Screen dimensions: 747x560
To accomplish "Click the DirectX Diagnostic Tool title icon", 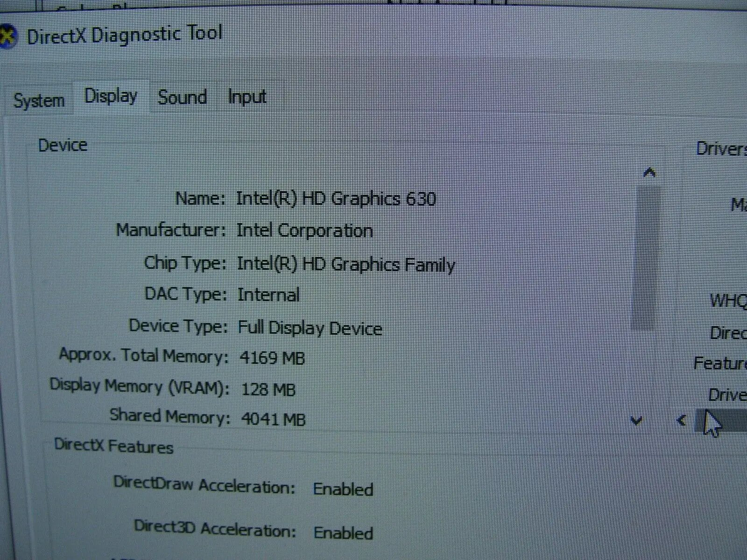I will (7, 36).
